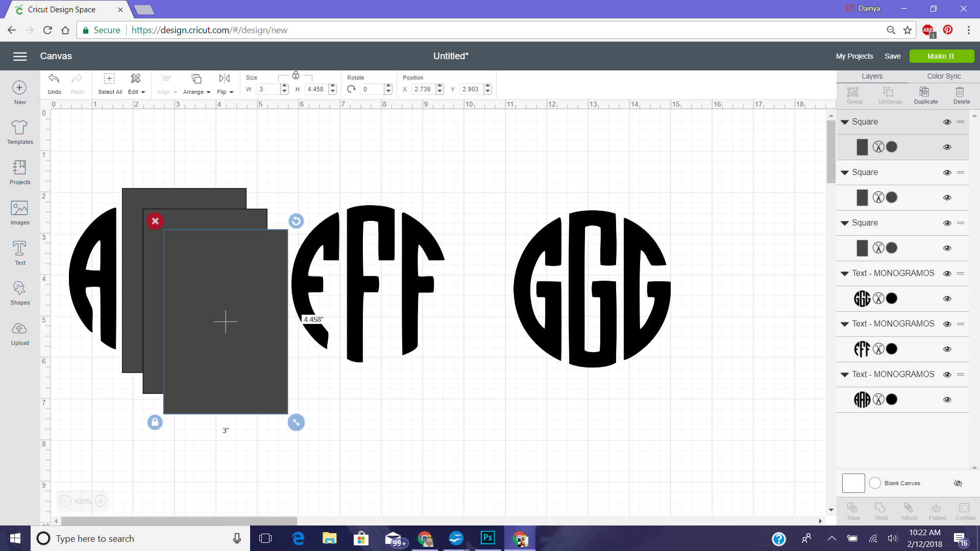Screen dimensions: 980x551
Task: Collapse the first Square layer group
Action: 845,122
